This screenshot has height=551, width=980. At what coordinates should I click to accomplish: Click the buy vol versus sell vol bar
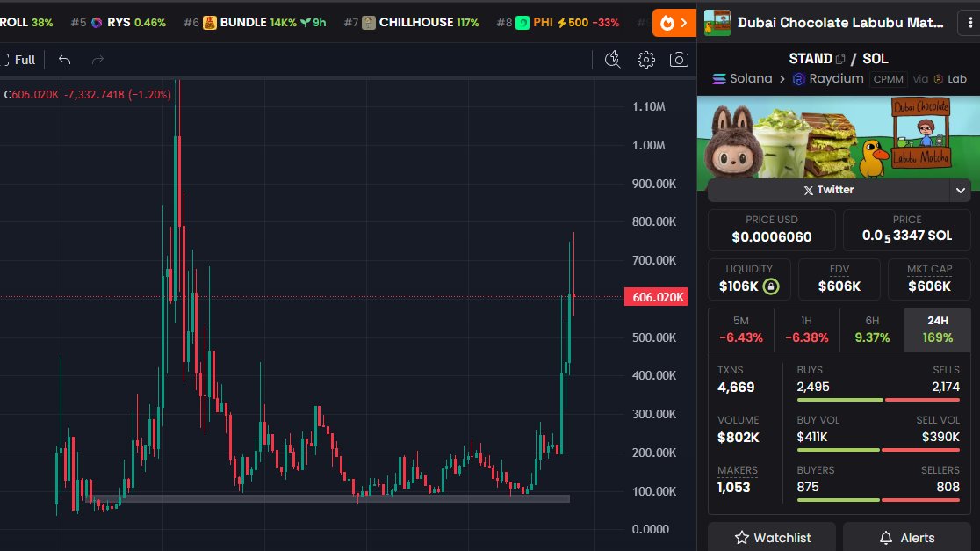[x=878, y=450]
